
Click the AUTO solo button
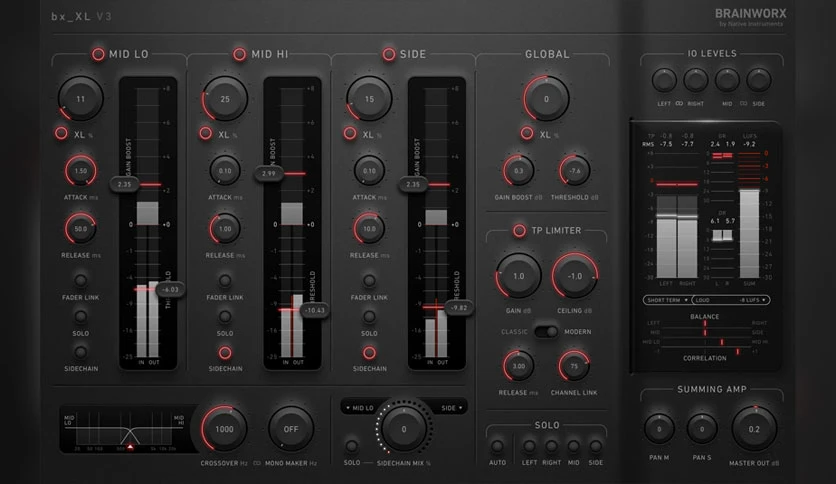[497, 446]
